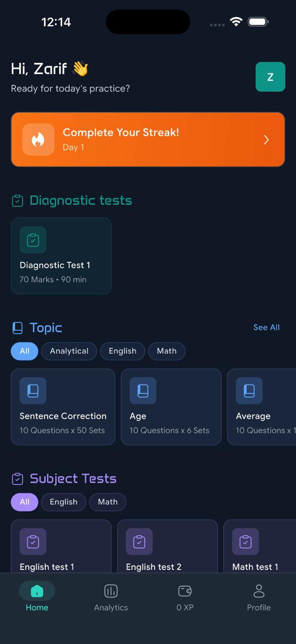Tap the green Z avatar swatch

pyautogui.click(x=270, y=76)
